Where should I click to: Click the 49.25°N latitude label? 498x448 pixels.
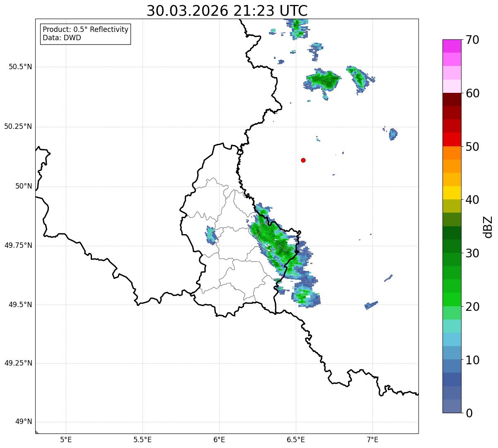tap(18, 363)
